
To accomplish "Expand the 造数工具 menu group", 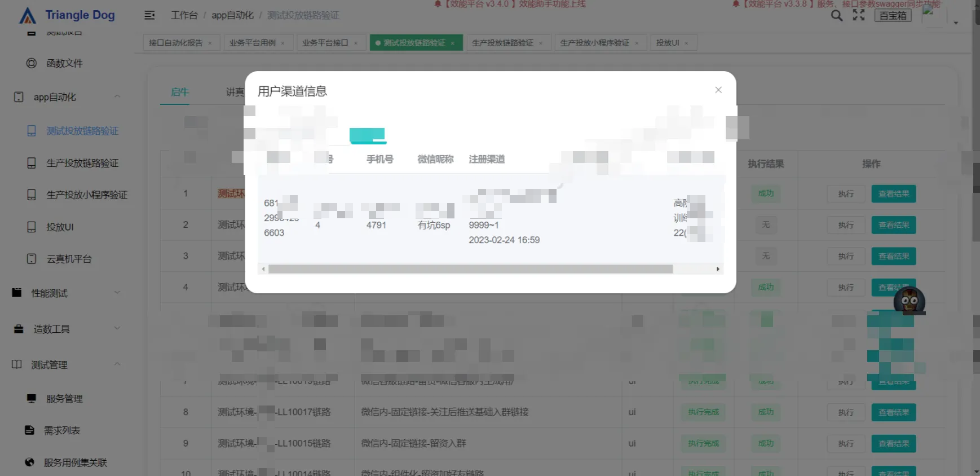I will [x=117, y=328].
